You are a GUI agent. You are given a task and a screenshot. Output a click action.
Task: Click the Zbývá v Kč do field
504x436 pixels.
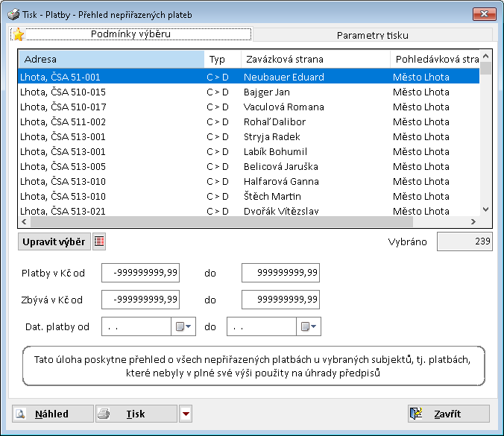[x=280, y=300]
